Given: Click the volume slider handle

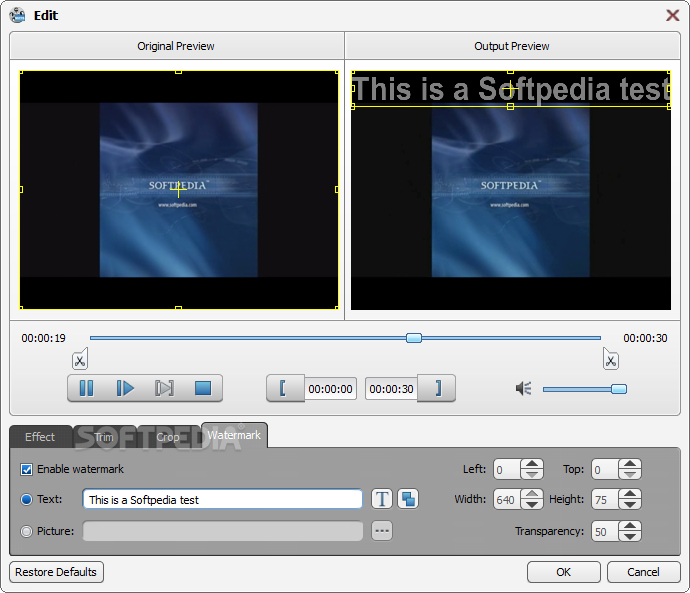Looking at the screenshot, I should point(619,389).
